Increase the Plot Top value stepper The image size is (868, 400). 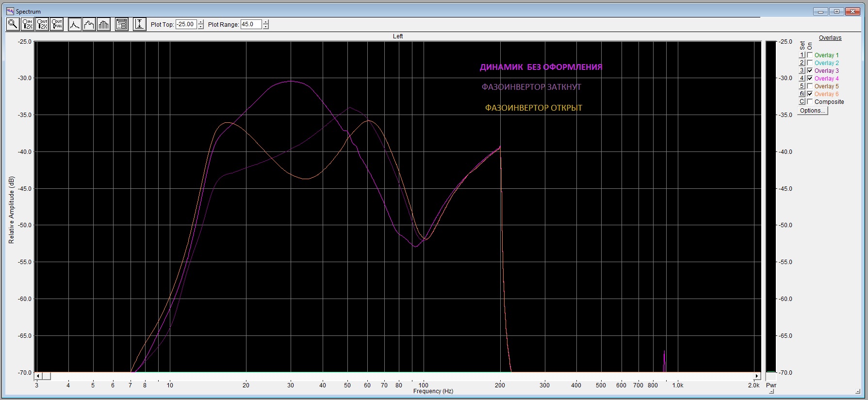[x=201, y=22]
